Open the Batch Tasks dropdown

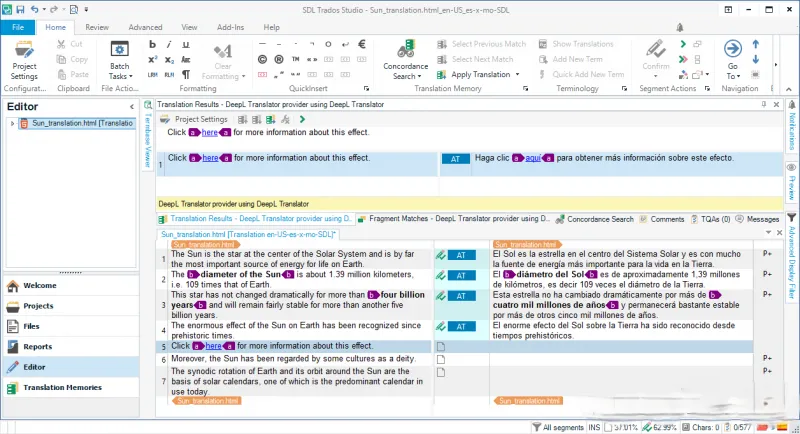(120, 61)
